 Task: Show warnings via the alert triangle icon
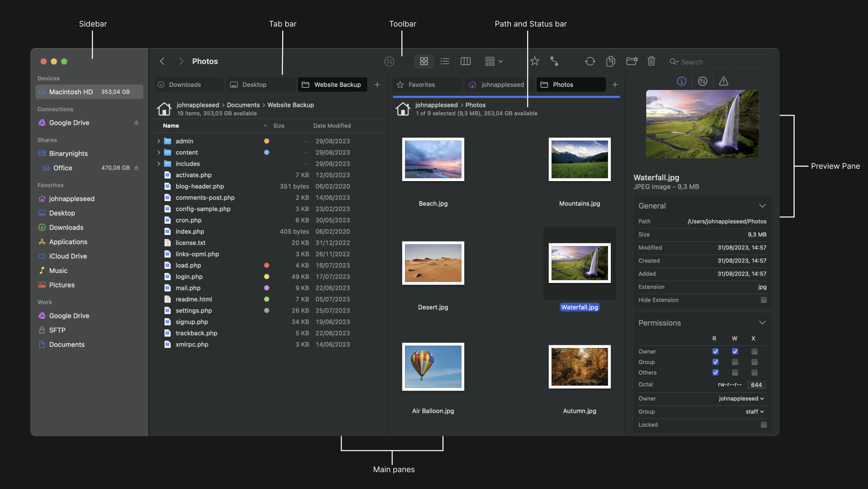point(724,81)
